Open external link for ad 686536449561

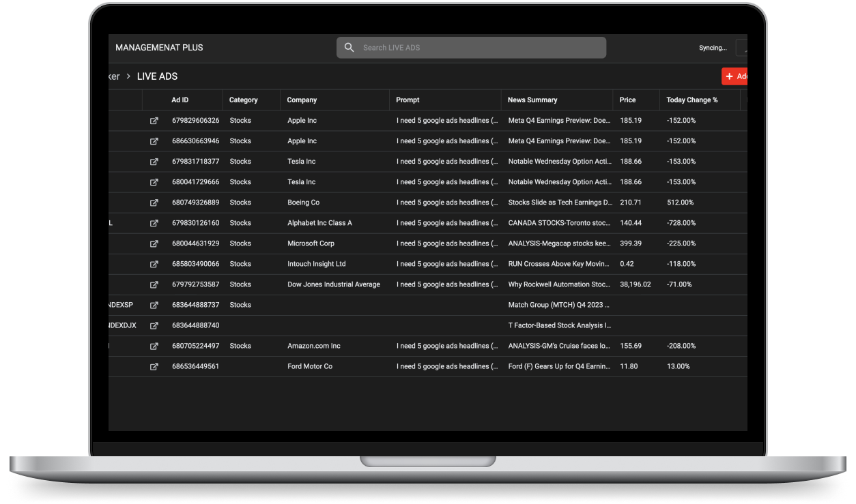(154, 366)
